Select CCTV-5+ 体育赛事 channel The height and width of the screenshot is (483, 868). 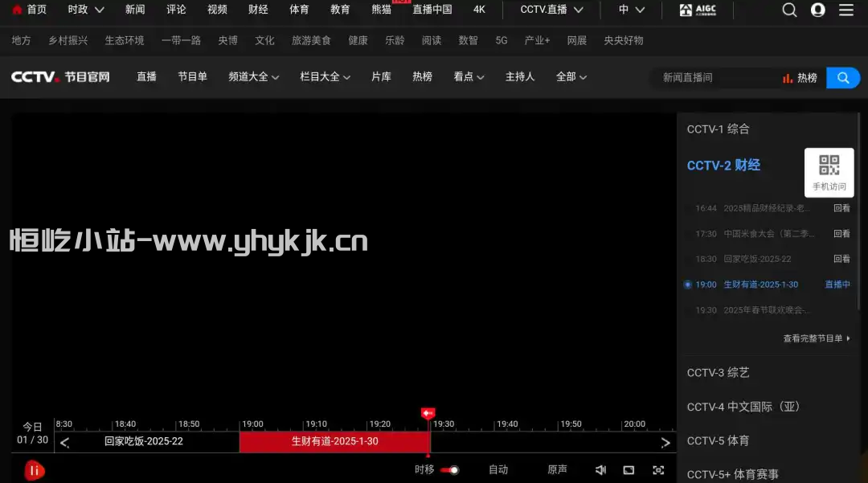coord(732,474)
